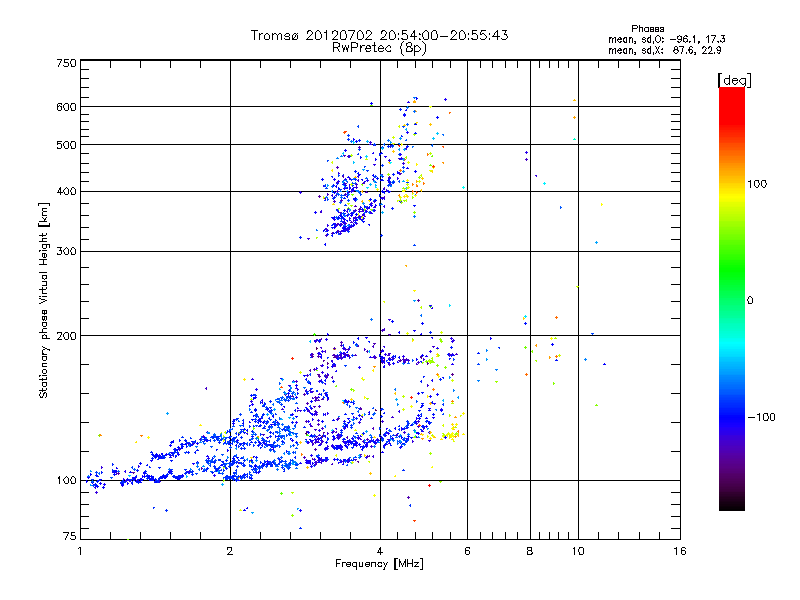This screenshot has height=600, width=800.
Task: Click the y-axis tick label '400'
Action: (66, 192)
